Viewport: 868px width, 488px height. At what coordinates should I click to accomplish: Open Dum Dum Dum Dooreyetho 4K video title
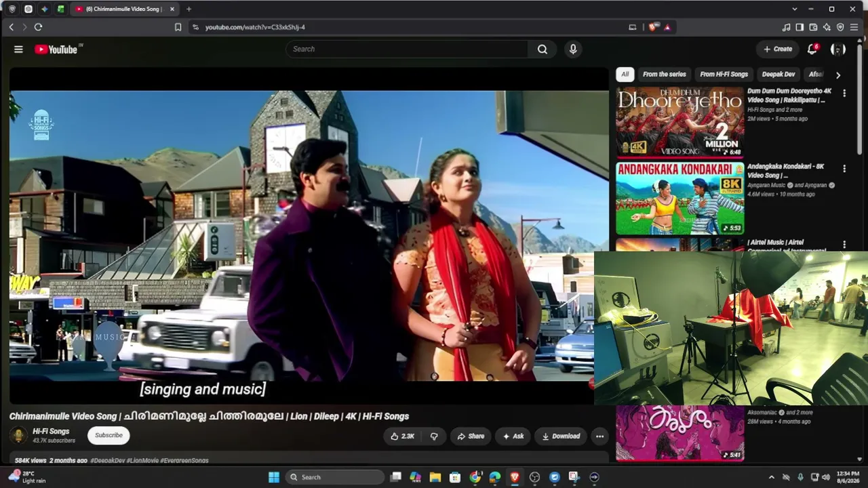coord(789,96)
